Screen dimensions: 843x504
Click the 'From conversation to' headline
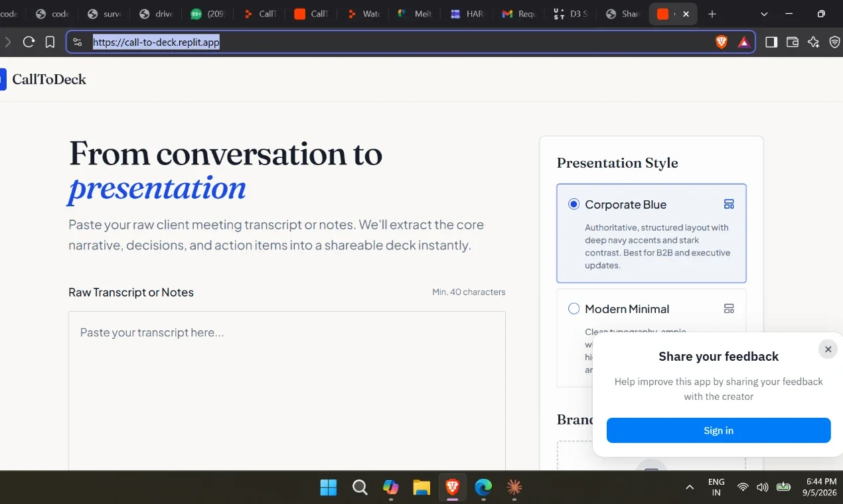pos(226,153)
